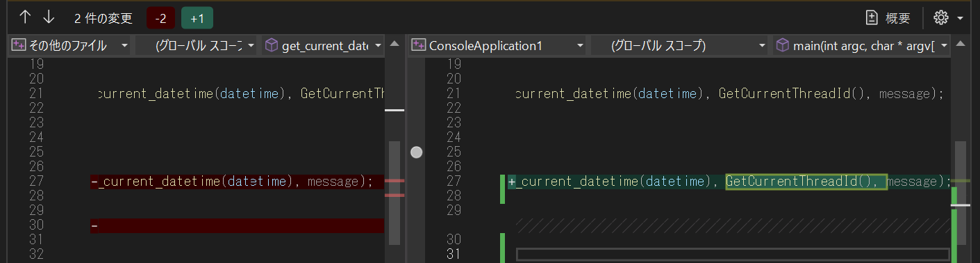Go to previous change with up arrow
This screenshot has height=263, width=980.
(26, 17)
